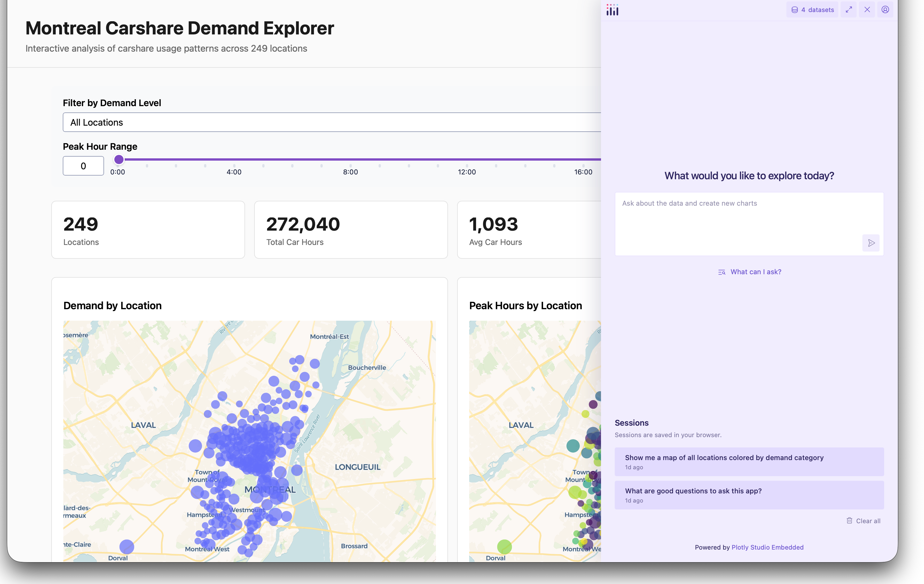The image size is (924, 584).
Task: Open session about map colored by demand category
Action: tap(749, 462)
